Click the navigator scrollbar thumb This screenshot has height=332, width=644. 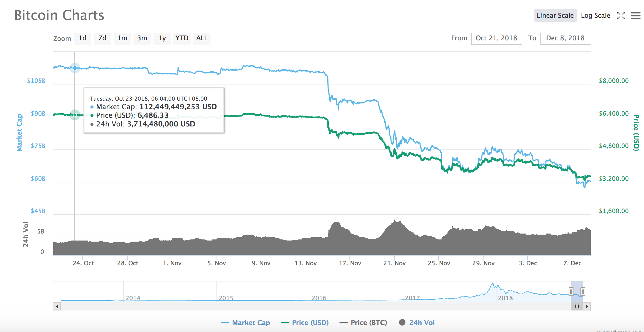[577, 306]
